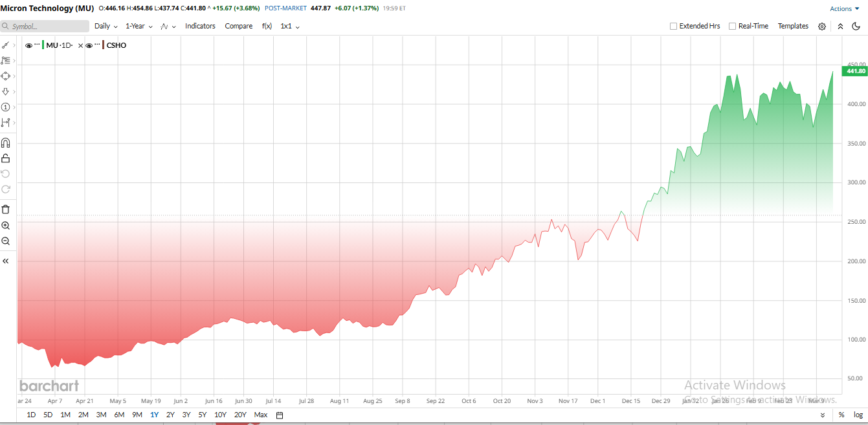Viewport: 868px width, 425px height.
Task: Enable the Real-Time checkbox
Action: pyautogui.click(x=732, y=27)
